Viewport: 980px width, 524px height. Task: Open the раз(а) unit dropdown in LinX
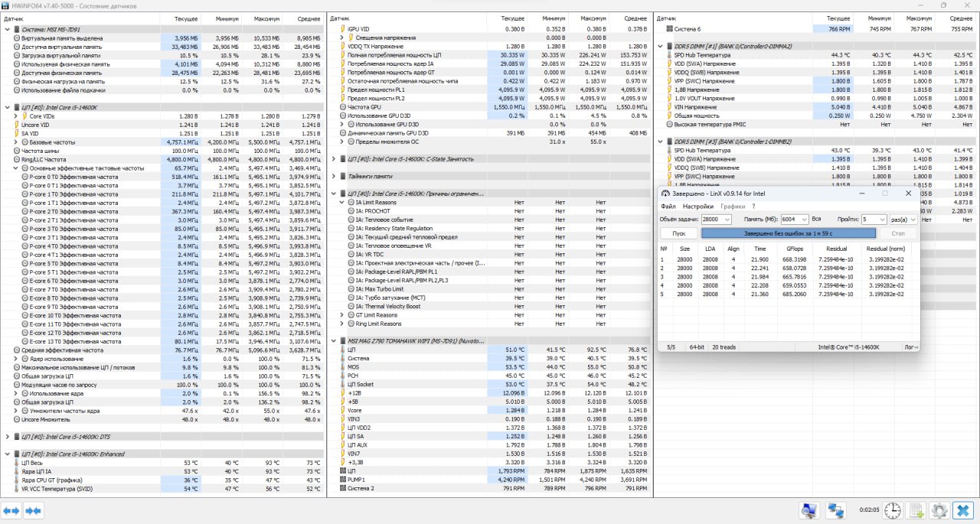912,220
